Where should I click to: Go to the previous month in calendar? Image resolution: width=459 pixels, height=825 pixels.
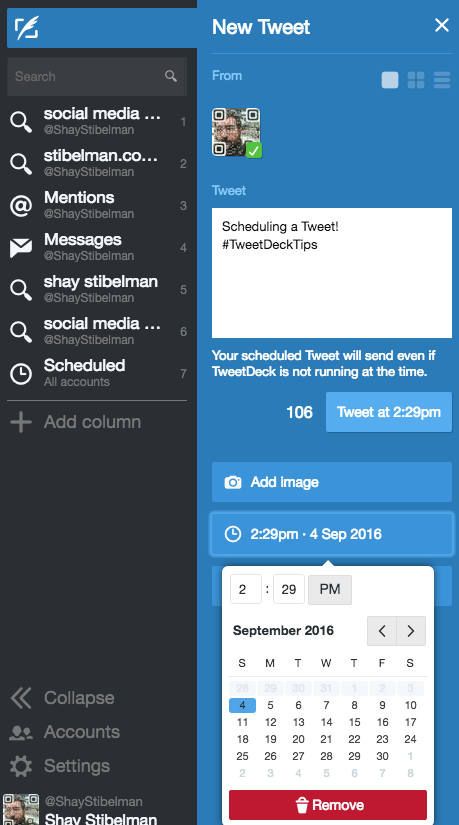click(x=382, y=630)
